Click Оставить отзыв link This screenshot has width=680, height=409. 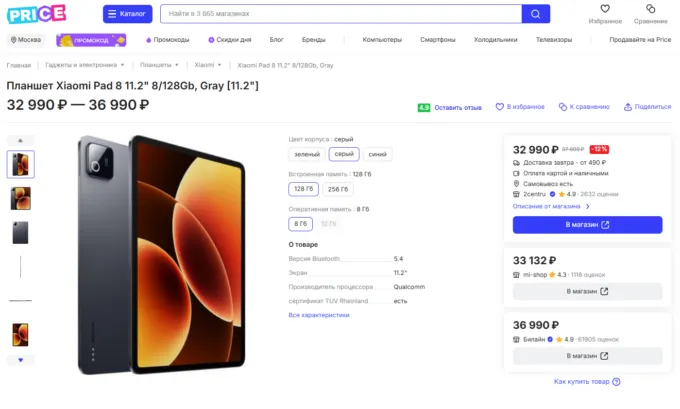coord(458,107)
